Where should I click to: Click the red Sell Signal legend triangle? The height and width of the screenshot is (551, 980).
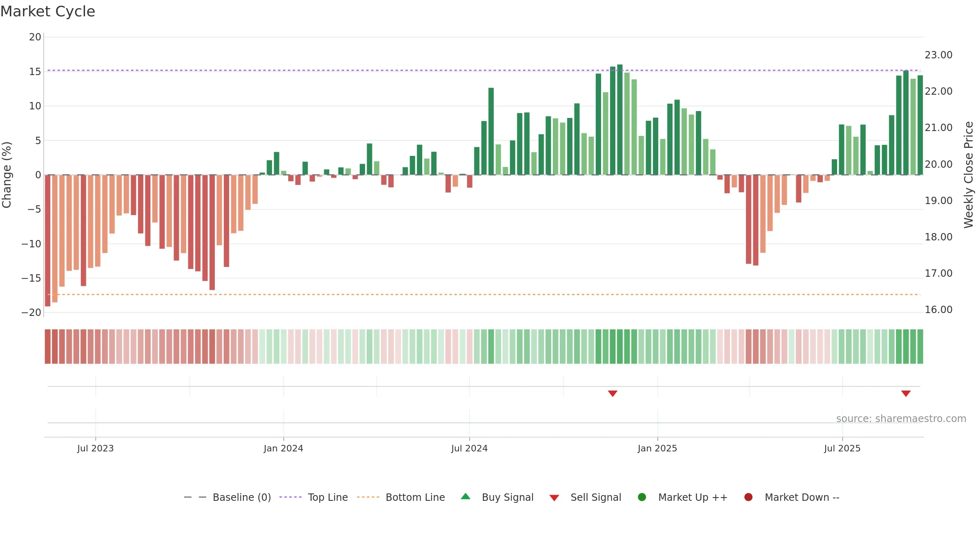tap(554, 498)
